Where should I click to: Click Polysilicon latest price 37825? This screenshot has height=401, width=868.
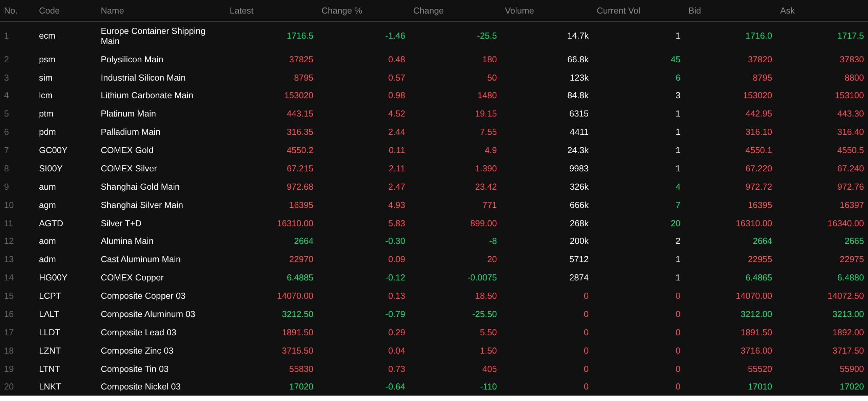[301, 60]
